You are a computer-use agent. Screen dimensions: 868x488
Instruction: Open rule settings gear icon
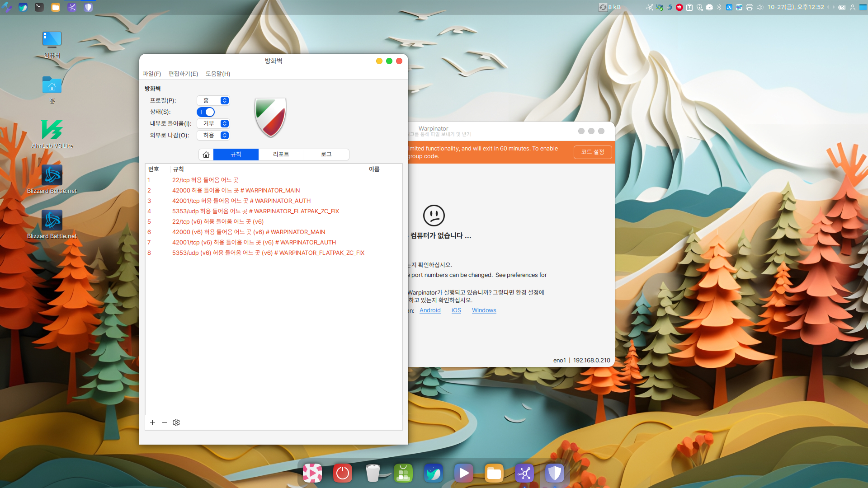coord(176,422)
